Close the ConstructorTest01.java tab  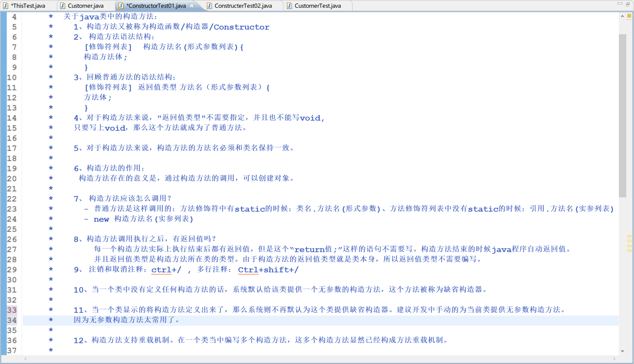[x=192, y=6]
